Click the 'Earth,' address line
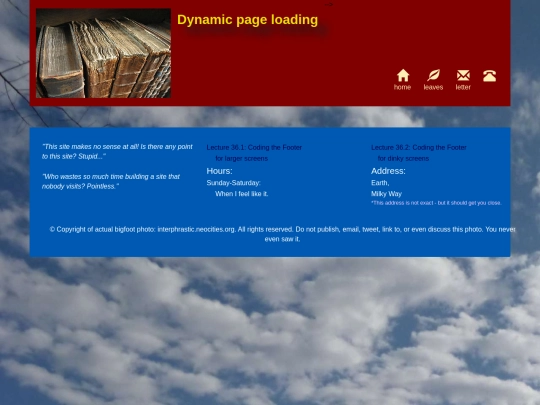540x405 pixels. 380,183
